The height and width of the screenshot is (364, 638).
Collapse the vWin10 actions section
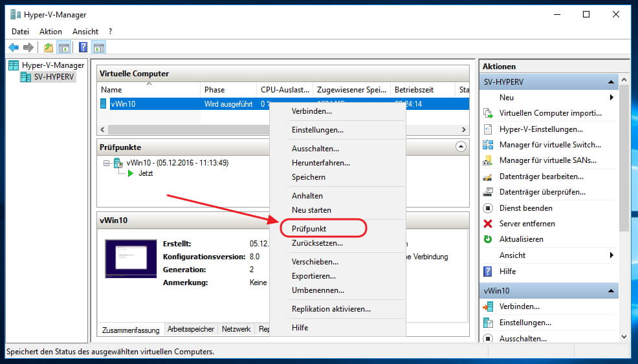[x=611, y=291]
